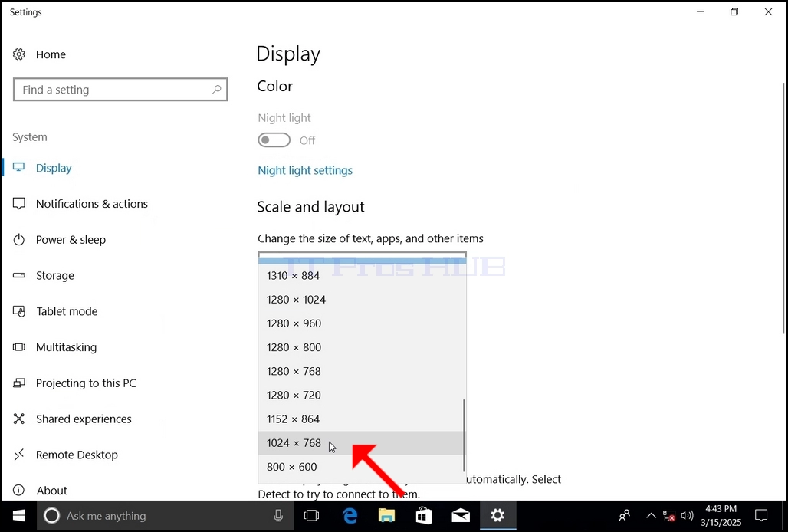Image resolution: width=788 pixels, height=532 pixels.
Task: Click resolution list scrollbar thumb
Action: 463,435
